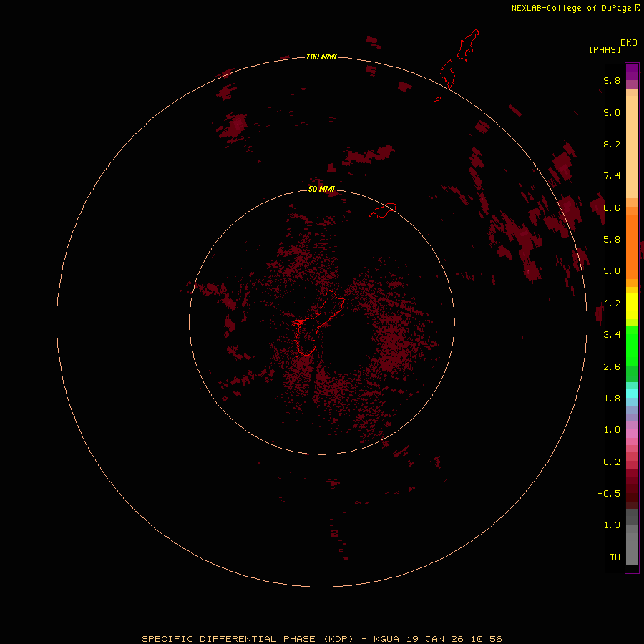
Task: Click the Tinian island outline near 100 NMI ring
Action: tap(447, 74)
